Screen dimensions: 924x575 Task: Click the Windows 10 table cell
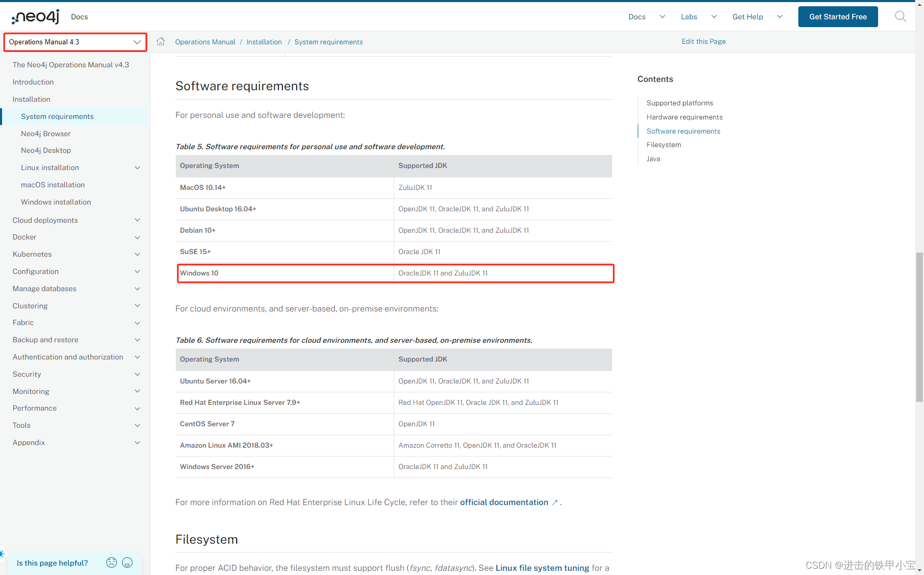(x=285, y=273)
